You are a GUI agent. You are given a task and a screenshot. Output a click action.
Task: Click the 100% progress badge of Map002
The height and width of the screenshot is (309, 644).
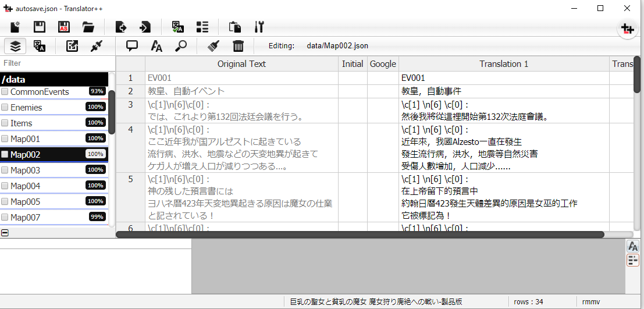[95, 154]
